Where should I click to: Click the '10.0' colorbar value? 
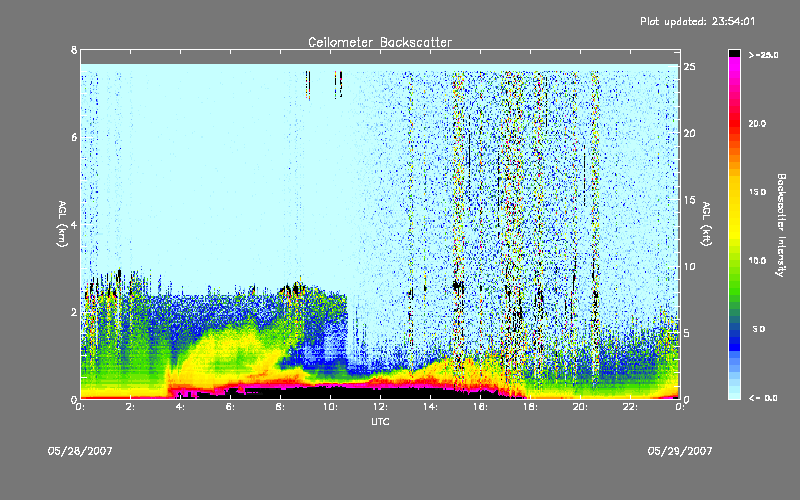[757, 260]
